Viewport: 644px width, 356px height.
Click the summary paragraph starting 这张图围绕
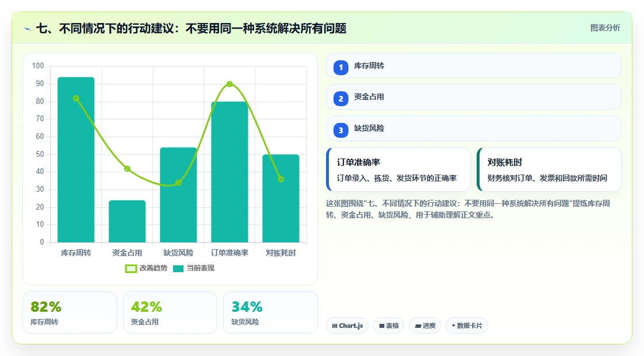tap(468, 209)
